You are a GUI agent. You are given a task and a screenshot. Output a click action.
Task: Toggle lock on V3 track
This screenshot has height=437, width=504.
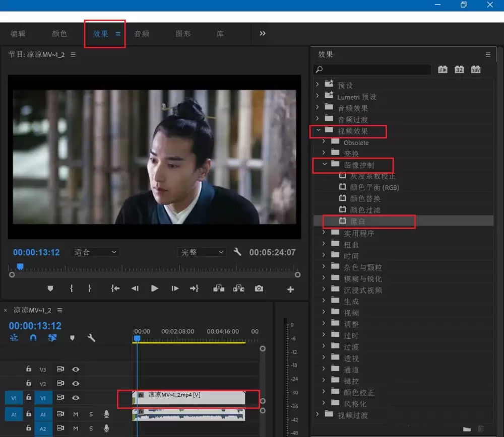29,370
